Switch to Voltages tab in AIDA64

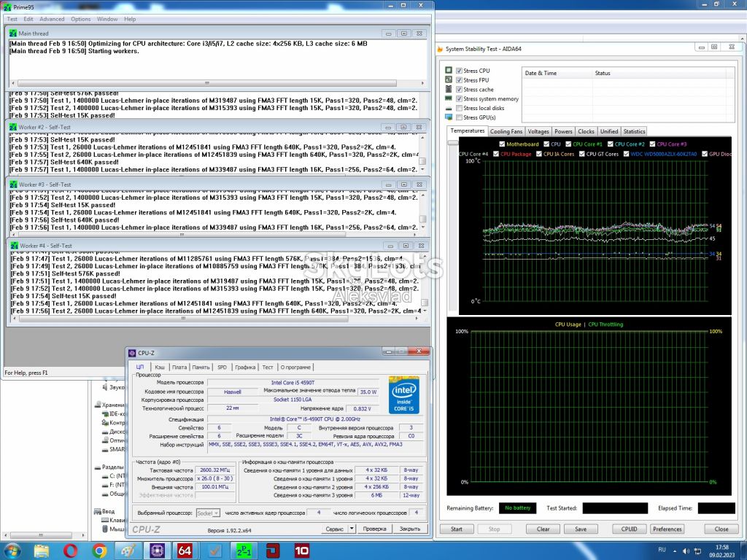(538, 131)
